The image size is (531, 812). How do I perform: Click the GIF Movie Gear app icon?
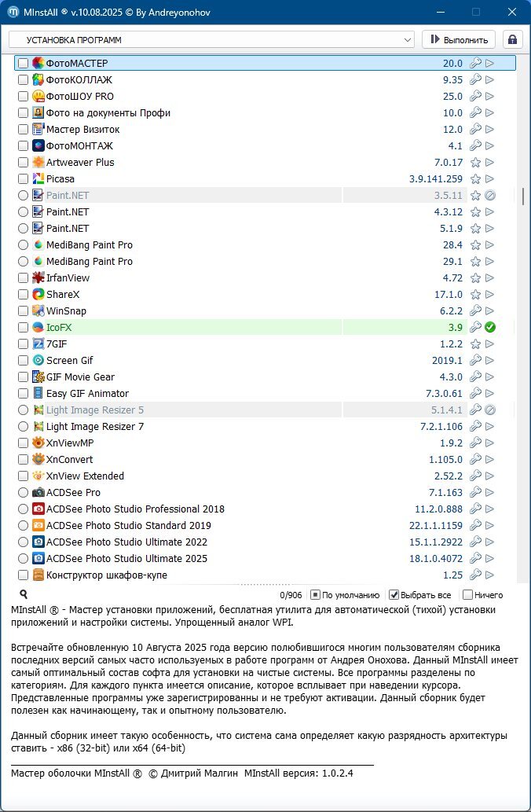pyautogui.click(x=38, y=377)
